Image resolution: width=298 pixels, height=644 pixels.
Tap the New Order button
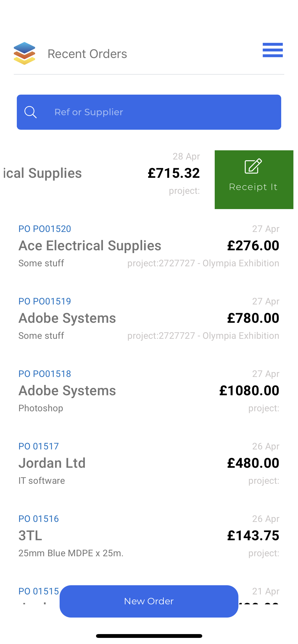(x=149, y=601)
